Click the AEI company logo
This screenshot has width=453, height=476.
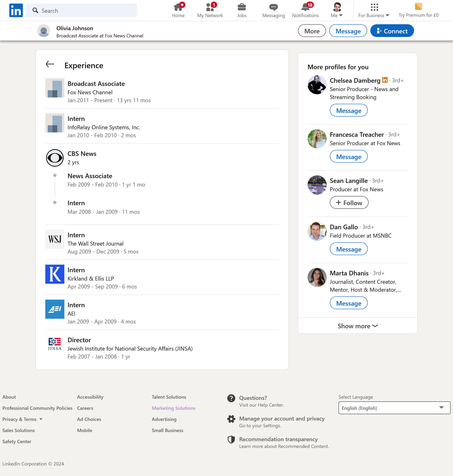(x=55, y=309)
